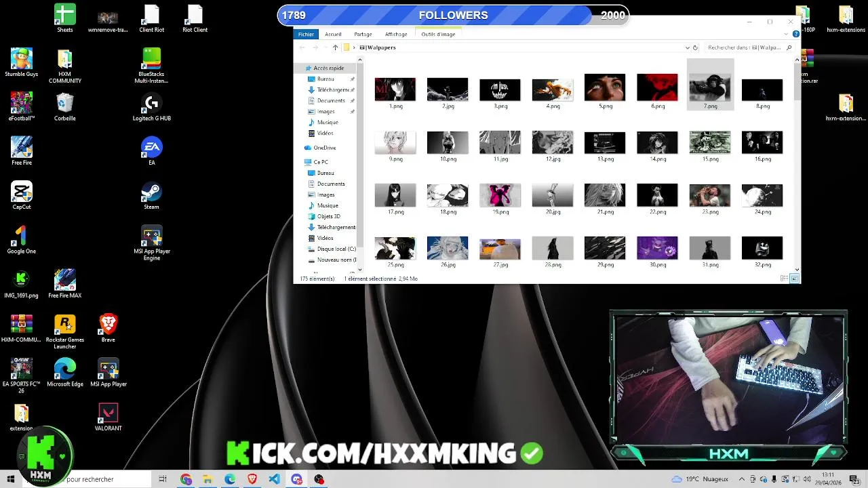The image size is (868, 488).
Task: Switch to the Partage ribbon tab
Action: [363, 34]
